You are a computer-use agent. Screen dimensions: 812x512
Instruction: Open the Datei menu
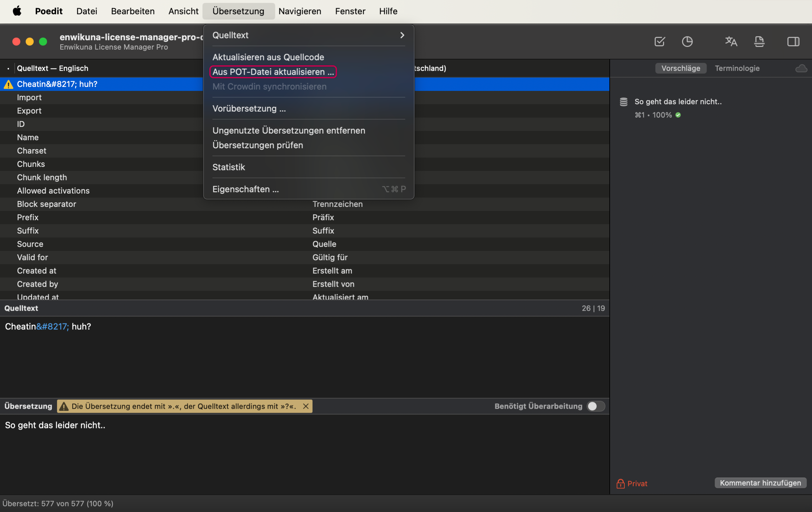tap(87, 11)
